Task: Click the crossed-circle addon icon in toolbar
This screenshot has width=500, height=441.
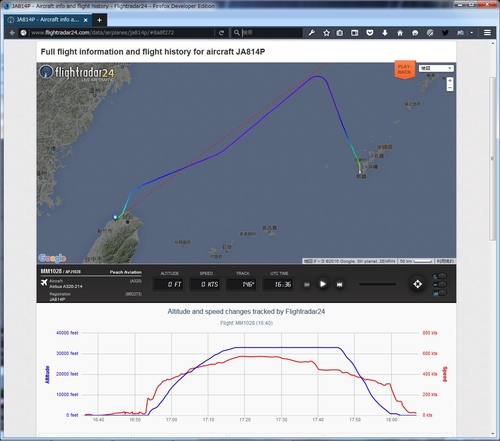Action: [430, 33]
